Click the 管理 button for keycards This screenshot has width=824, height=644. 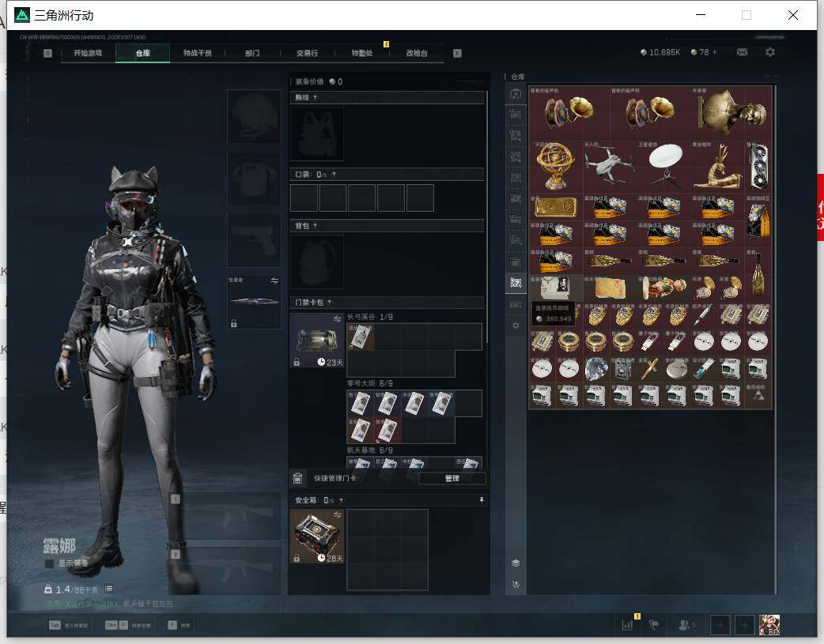coord(452,478)
